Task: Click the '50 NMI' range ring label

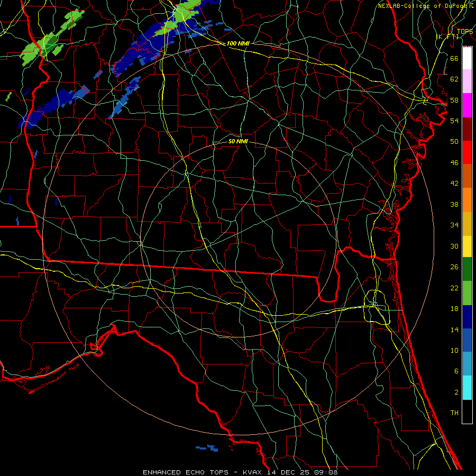Action: [x=238, y=141]
